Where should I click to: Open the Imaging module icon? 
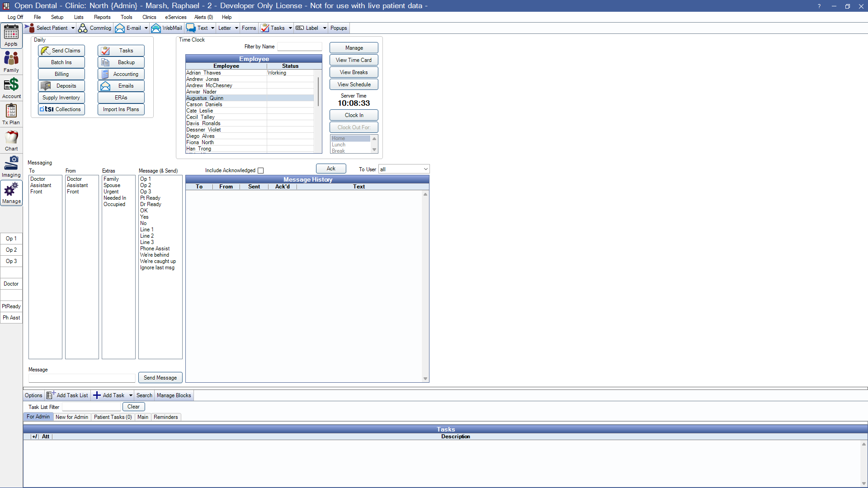[x=11, y=166]
